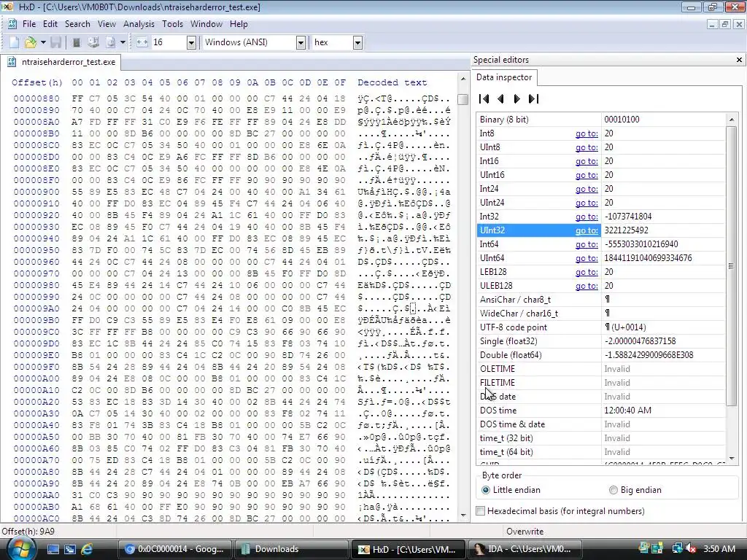Click the New file toolbar icon

click(x=15, y=42)
